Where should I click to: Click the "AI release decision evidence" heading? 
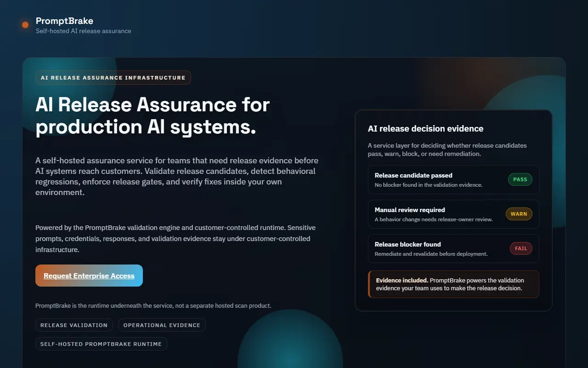point(426,129)
